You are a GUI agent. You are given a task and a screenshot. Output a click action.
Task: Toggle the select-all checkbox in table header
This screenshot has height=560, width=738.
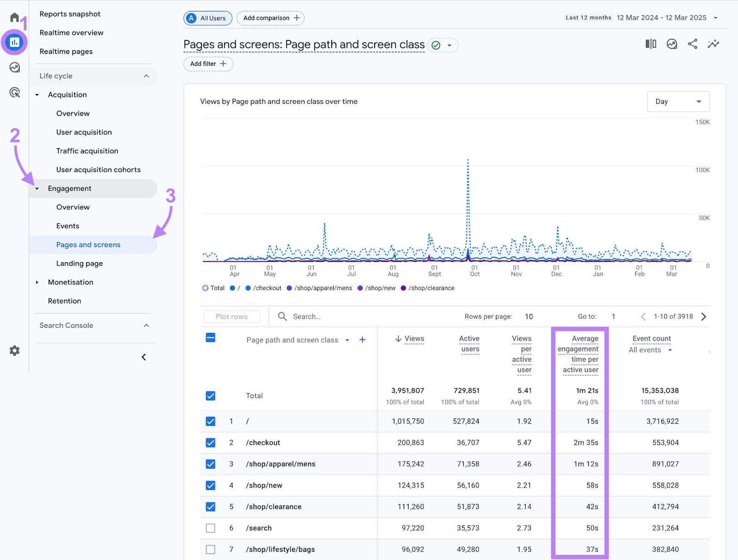211,337
